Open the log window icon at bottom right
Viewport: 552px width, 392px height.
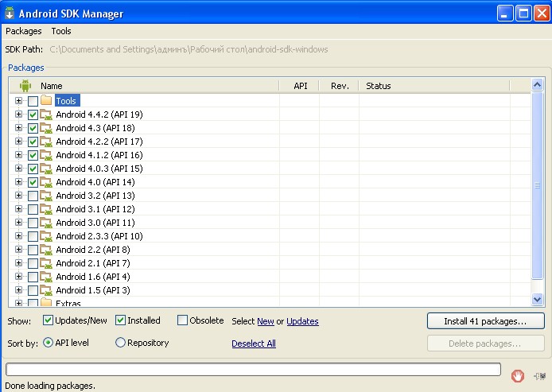click(x=539, y=376)
